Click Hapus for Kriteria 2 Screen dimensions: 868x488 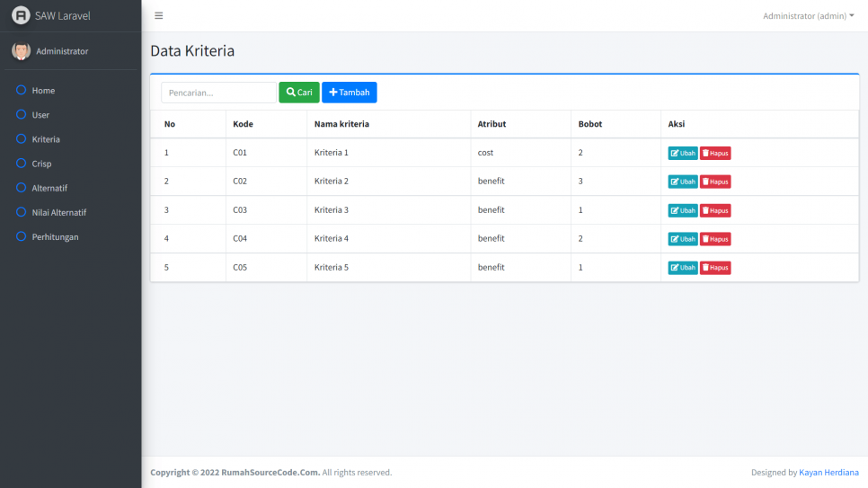(x=715, y=182)
